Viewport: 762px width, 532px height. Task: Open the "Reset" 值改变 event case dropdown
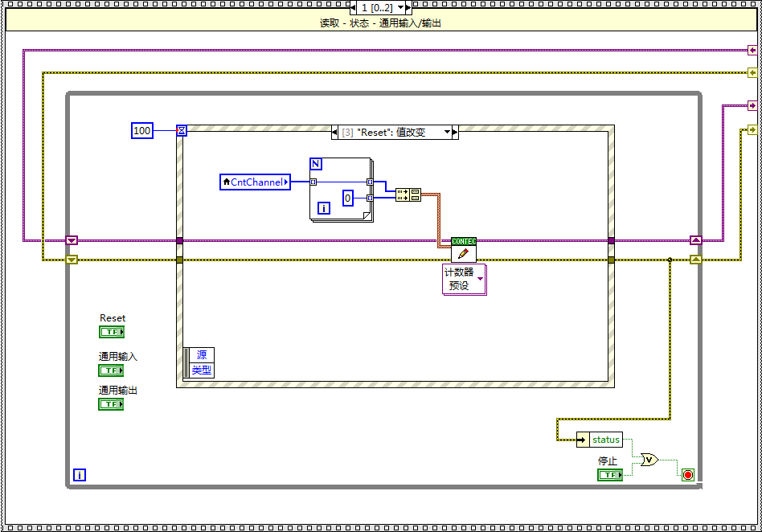447,132
